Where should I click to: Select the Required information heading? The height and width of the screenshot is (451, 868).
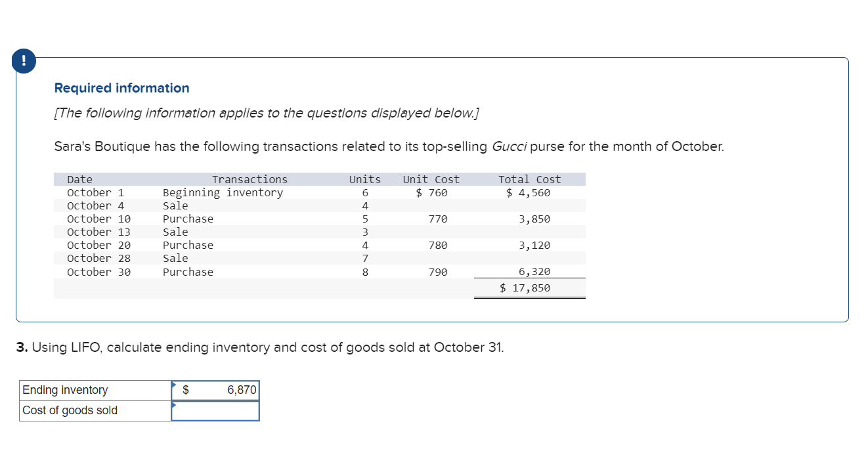coord(121,87)
